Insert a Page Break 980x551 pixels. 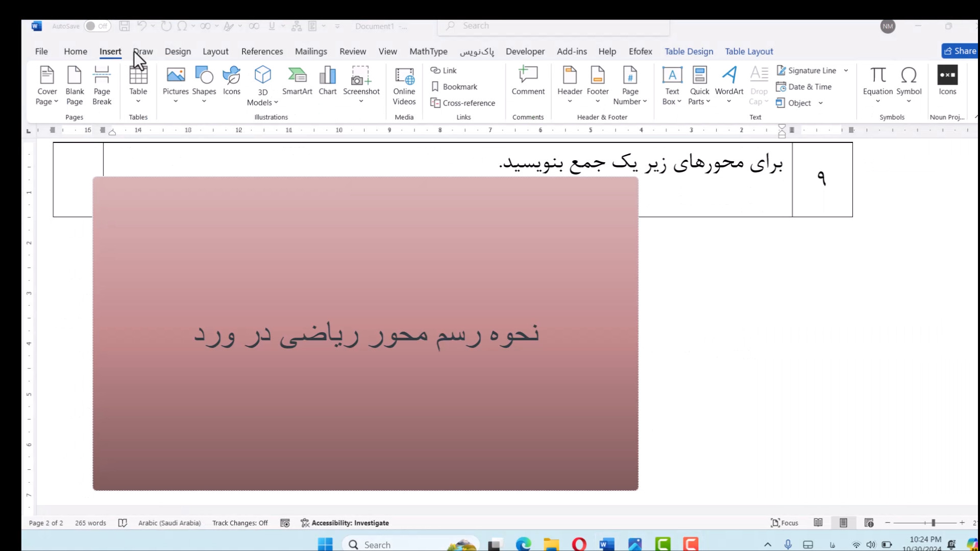tap(102, 86)
